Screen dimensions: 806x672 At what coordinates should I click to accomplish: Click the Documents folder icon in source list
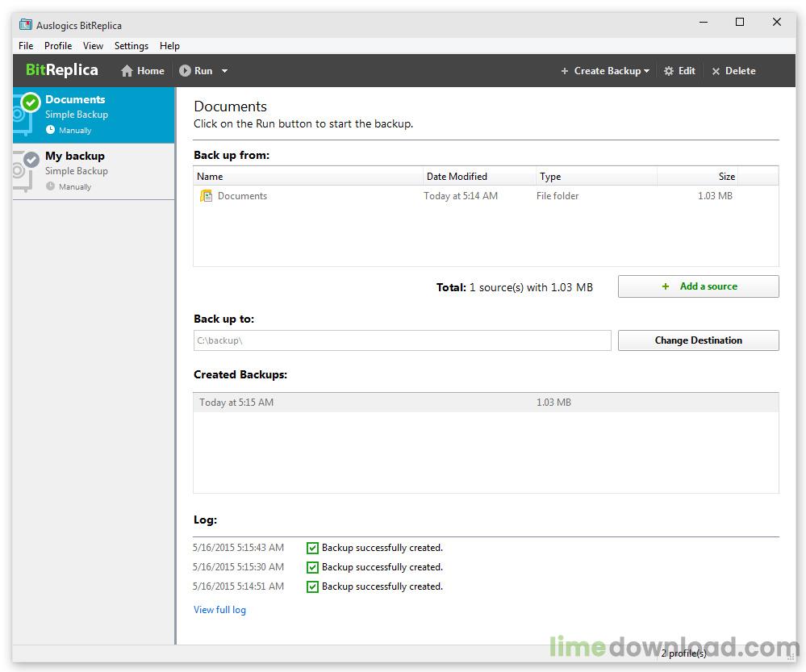tap(207, 196)
